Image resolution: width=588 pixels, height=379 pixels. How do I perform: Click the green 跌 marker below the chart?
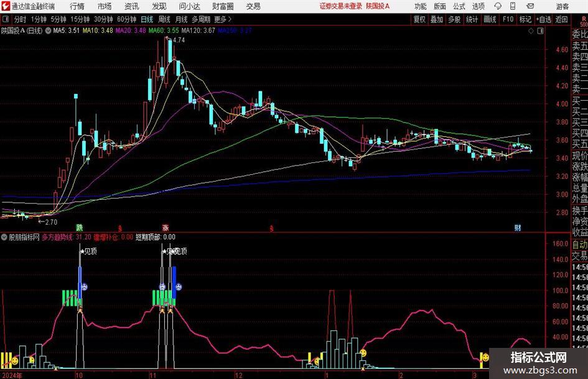(79, 227)
